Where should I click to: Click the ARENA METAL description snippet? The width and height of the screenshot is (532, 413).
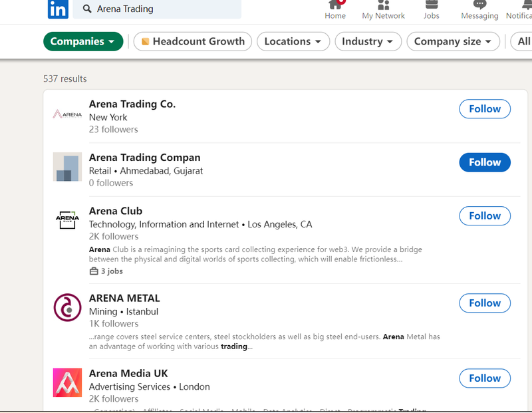coord(264,341)
